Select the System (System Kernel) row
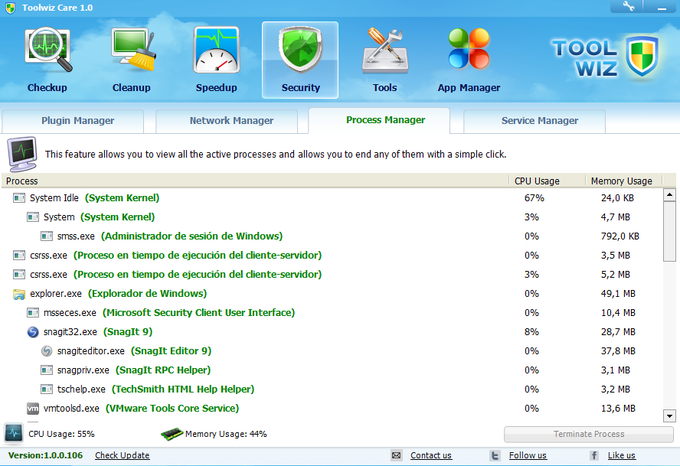The height and width of the screenshot is (466, 680). (x=332, y=217)
